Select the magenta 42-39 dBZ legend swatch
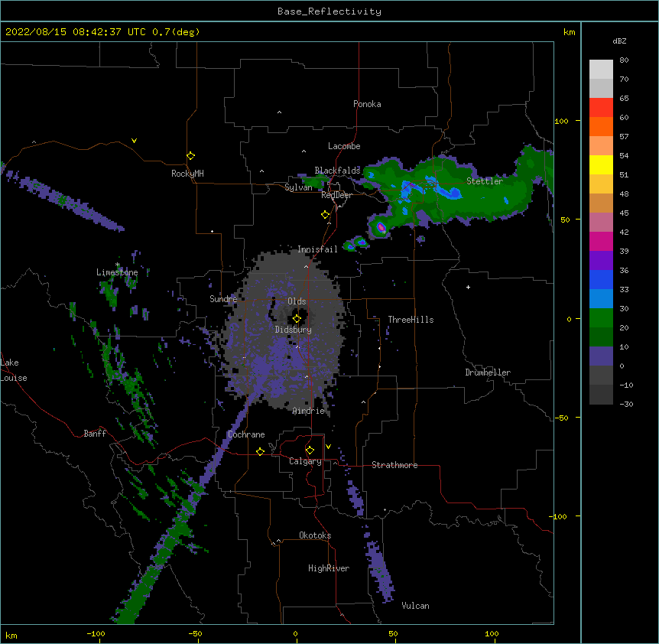The width and height of the screenshot is (659, 644). point(601,241)
